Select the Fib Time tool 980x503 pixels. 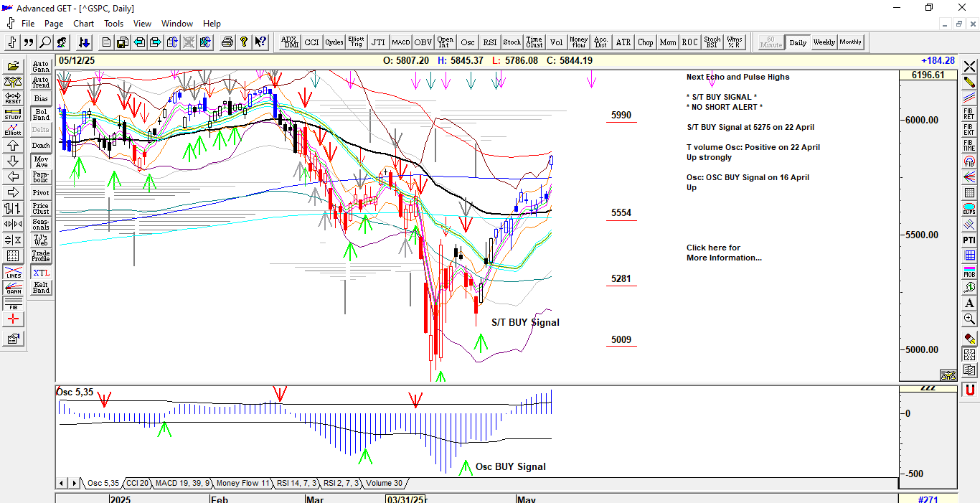[x=969, y=146]
